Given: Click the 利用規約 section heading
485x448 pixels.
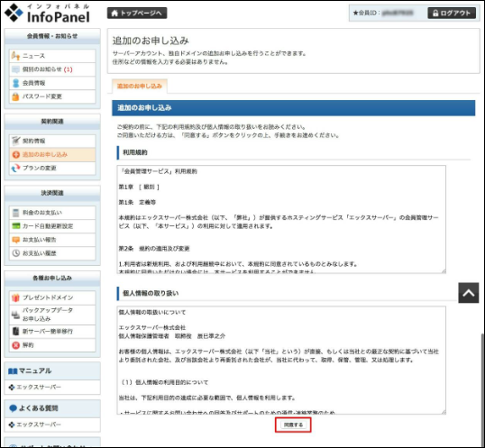Looking at the screenshot, I should 135,152.
